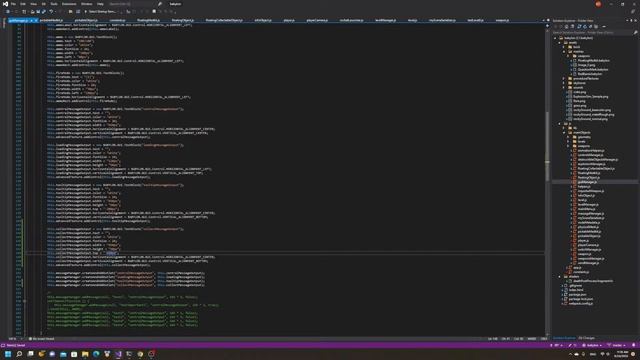The image size is (640, 360).
Task: Switch to the levelManager.js tab
Action: coord(385,20)
